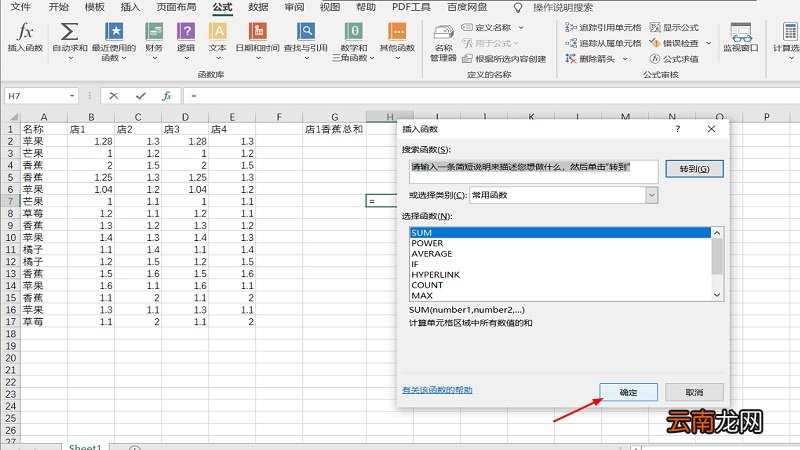Expand Math and Trig dropdown arrow
800x450 pixels.
click(x=372, y=58)
